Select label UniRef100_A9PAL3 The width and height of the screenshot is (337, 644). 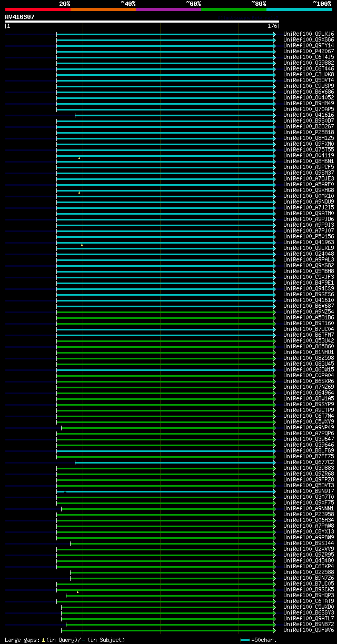click(309, 259)
